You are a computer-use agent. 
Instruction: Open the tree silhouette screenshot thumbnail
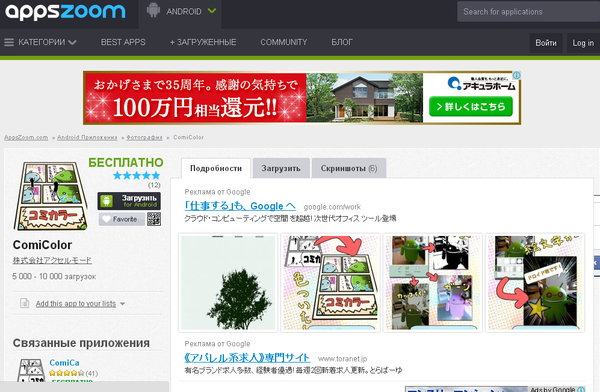pos(228,283)
